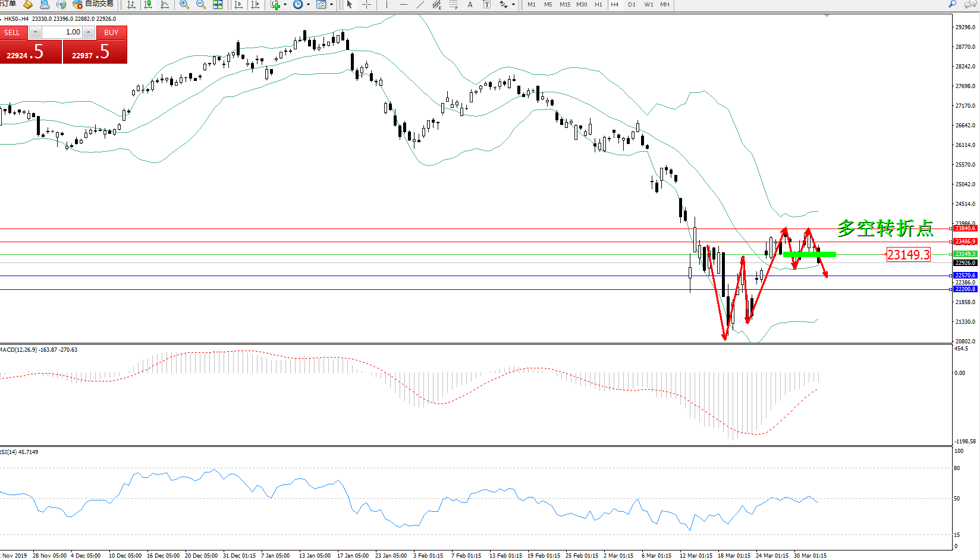
Task: Select the crosshair cursor tool
Action: point(367,5)
